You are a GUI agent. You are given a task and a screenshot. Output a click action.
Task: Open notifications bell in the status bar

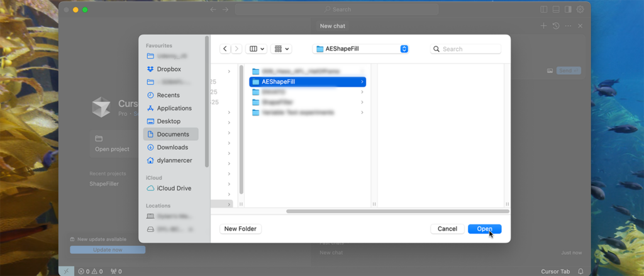pyautogui.click(x=580, y=272)
